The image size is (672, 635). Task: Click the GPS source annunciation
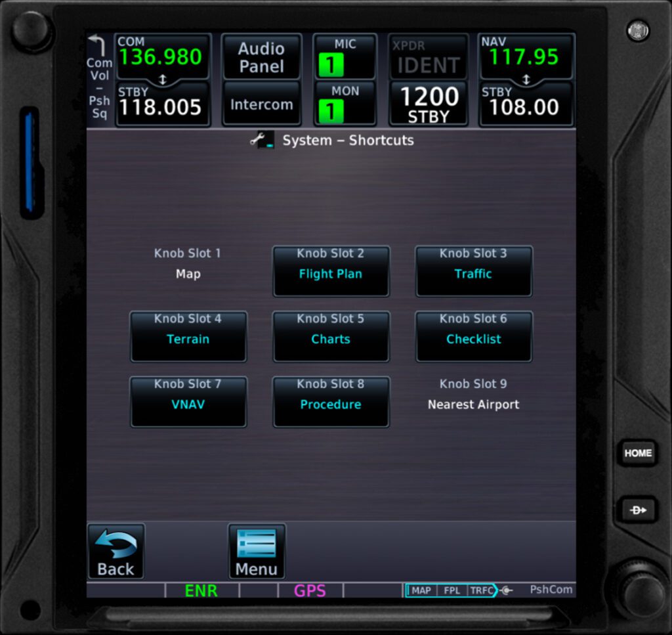(x=310, y=591)
